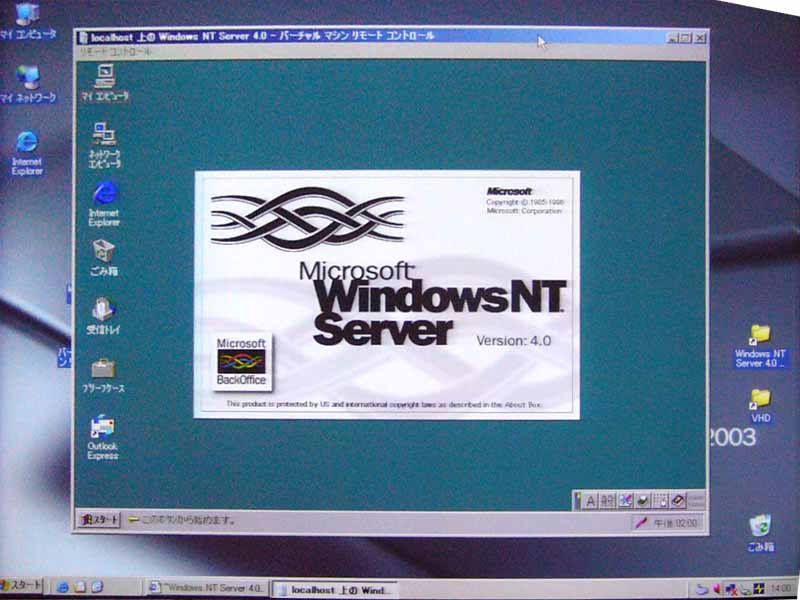Viewport: 800px width, 600px height.
Task: Click the IME help icon beside properties
Action: 678,501
